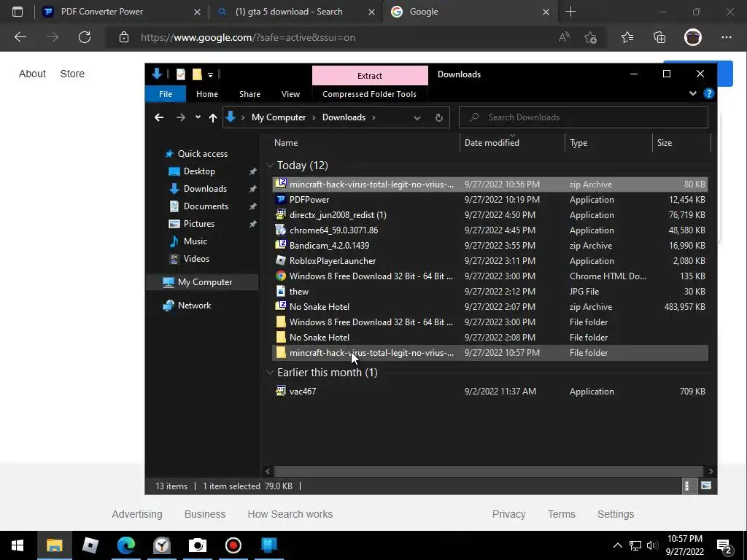Screen dimensions: 747x560
Task: Open Music in the navigation pane
Action: pyautogui.click(x=196, y=241)
